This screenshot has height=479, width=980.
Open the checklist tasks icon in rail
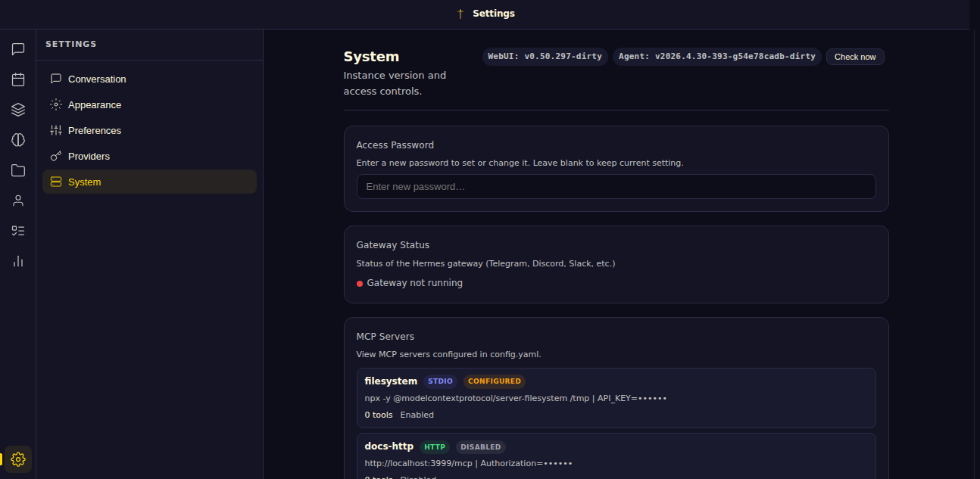point(18,231)
